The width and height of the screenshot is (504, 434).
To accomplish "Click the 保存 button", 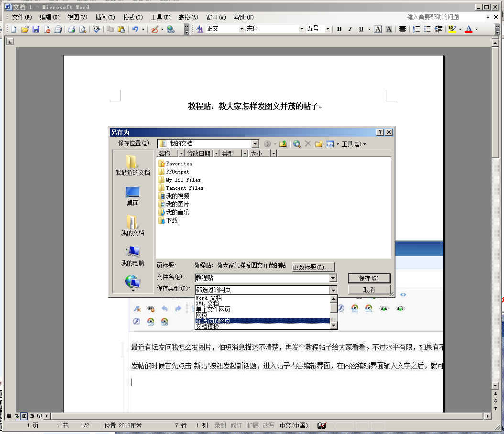I will point(369,278).
